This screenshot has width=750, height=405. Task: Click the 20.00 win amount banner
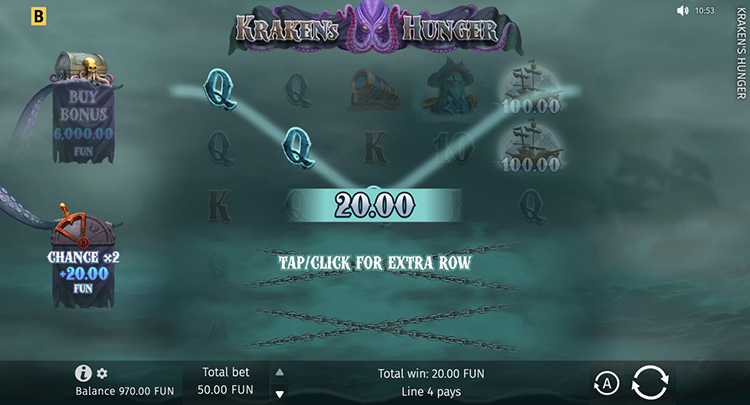click(x=374, y=205)
